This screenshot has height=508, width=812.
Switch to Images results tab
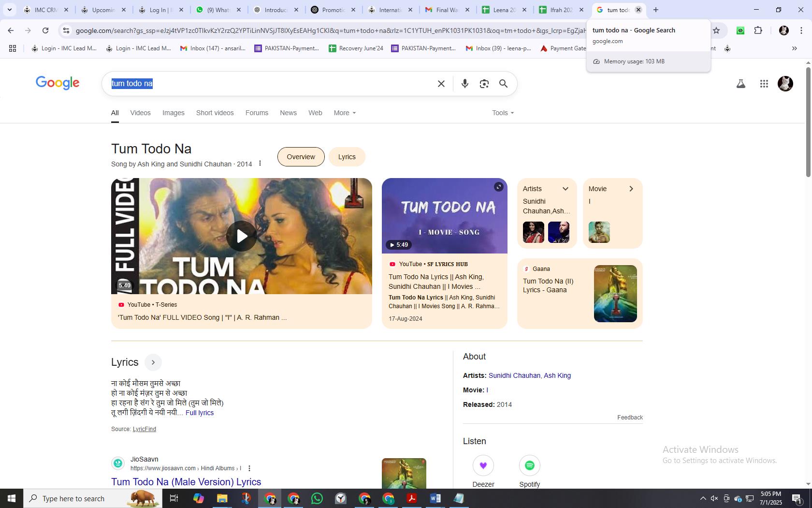pos(173,113)
